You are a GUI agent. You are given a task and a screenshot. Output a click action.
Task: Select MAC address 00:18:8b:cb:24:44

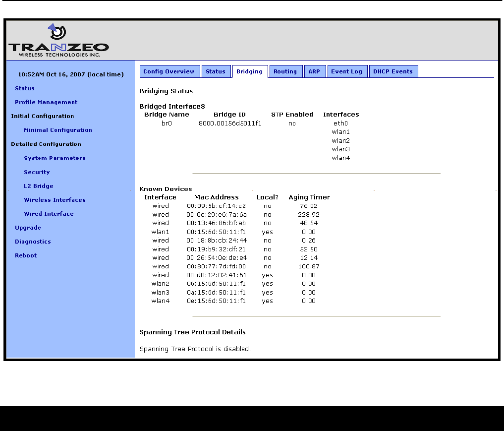[217, 241]
